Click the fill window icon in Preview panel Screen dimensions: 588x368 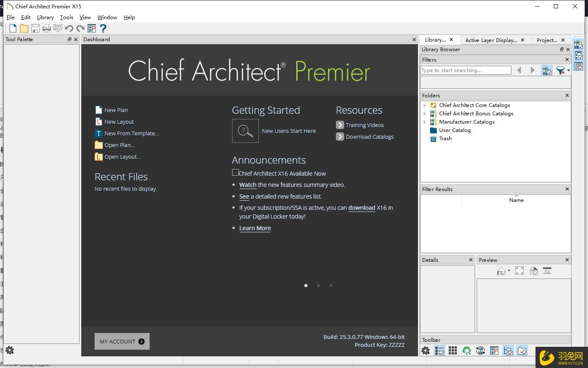click(520, 271)
